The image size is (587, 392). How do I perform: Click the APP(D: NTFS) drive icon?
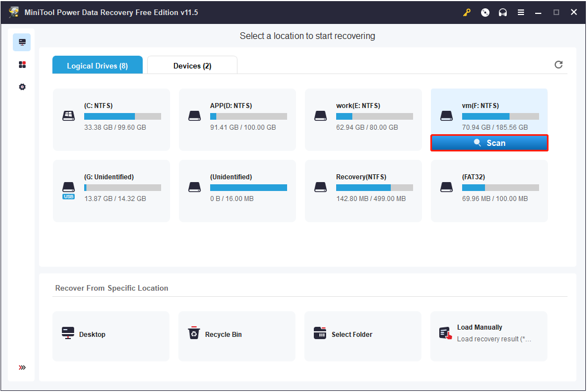click(195, 116)
